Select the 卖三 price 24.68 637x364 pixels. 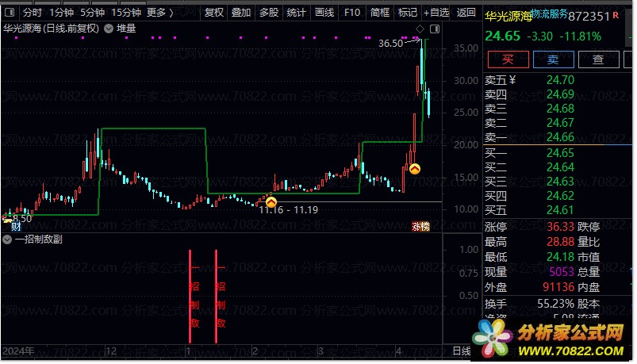(560, 109)
